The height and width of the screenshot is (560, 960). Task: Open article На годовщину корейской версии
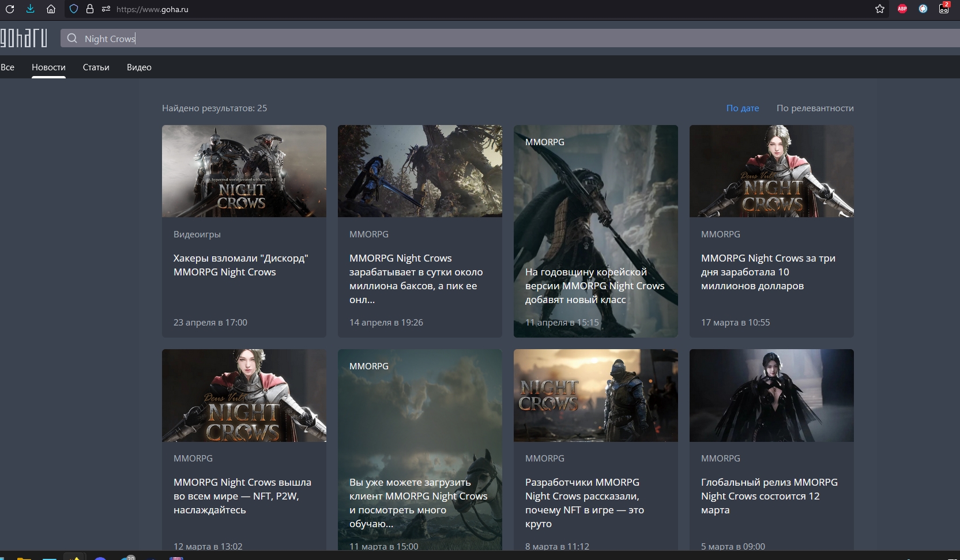(x=595, y=286)
